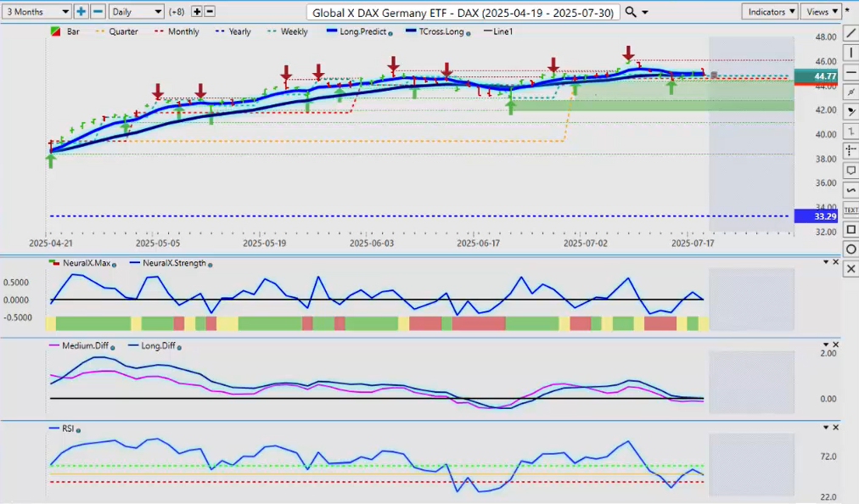Toggle the Yearly level legend item
This screenshot has width=859, height=504.
[233, 31]
